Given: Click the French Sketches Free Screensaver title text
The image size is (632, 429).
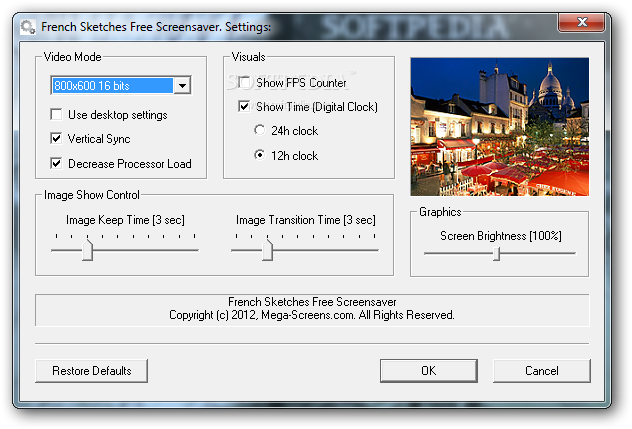Looking at the screenshot, I should [x=156, y=27].
